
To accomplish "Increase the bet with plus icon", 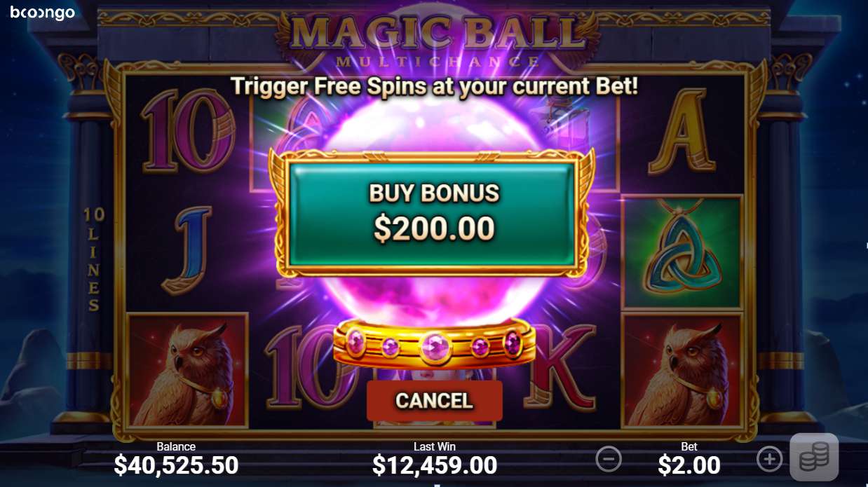I will click(769, 460).
